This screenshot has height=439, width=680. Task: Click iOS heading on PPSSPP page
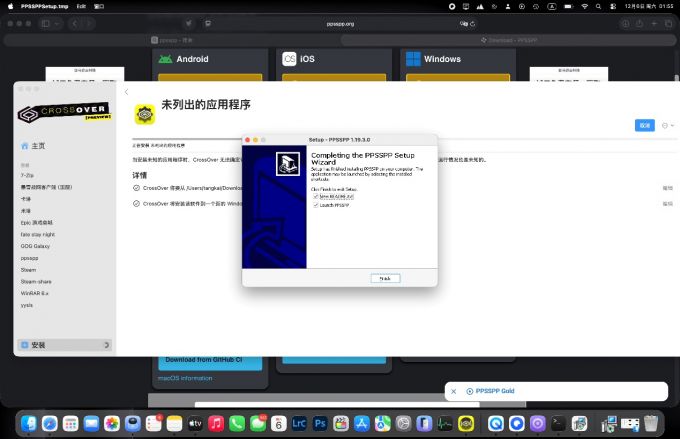pyautogui.click(x=307, y=59)
